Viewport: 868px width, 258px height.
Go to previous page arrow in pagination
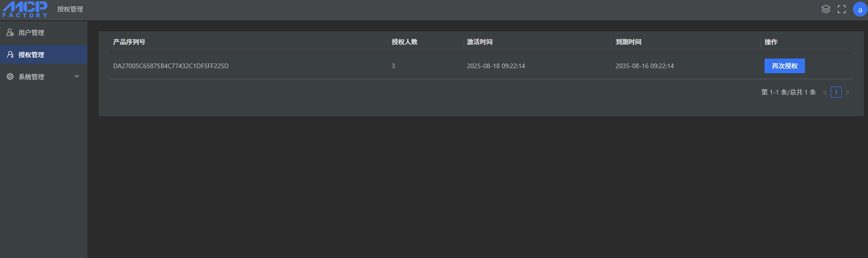(825, 93)
